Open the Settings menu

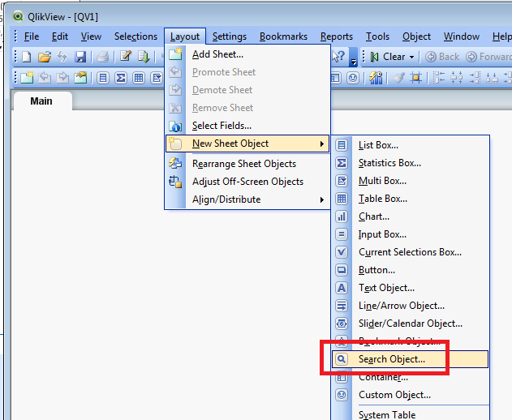230,36
